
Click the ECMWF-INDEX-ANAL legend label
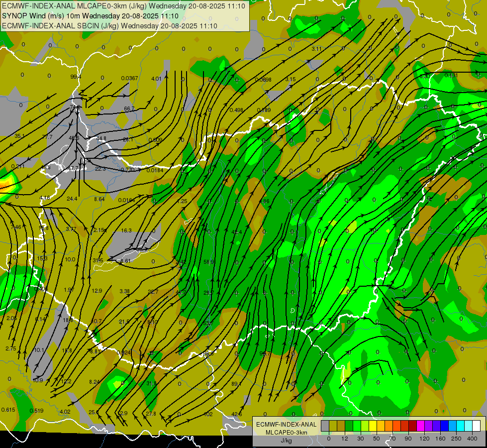(287, 425)
